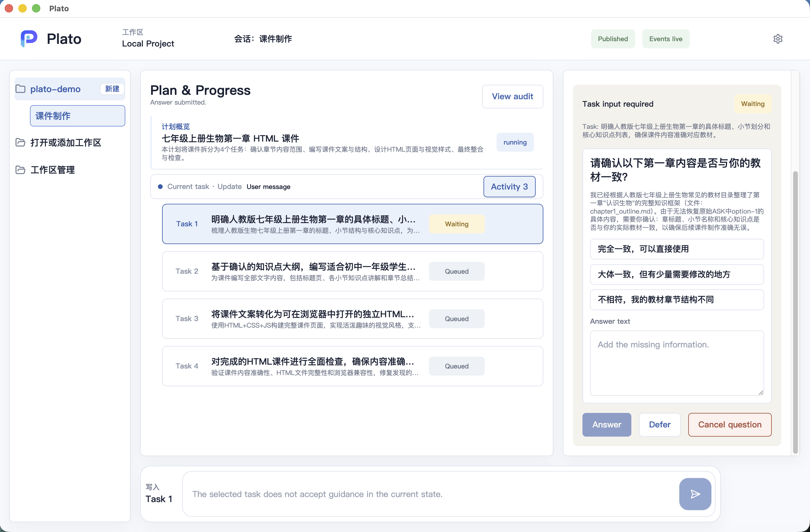Click the send arrow icon
Screen dimensions: 810x532
click(x=695, y=494)
